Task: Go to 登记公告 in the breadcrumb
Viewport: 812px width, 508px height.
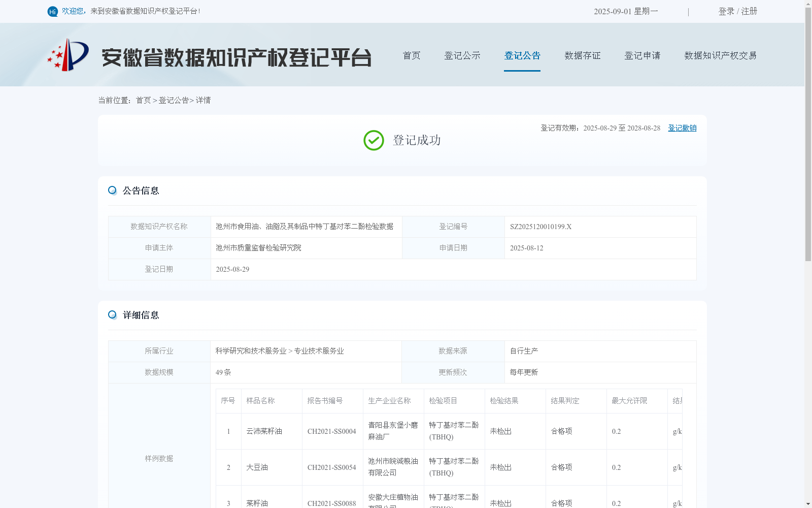Action: 174,100
